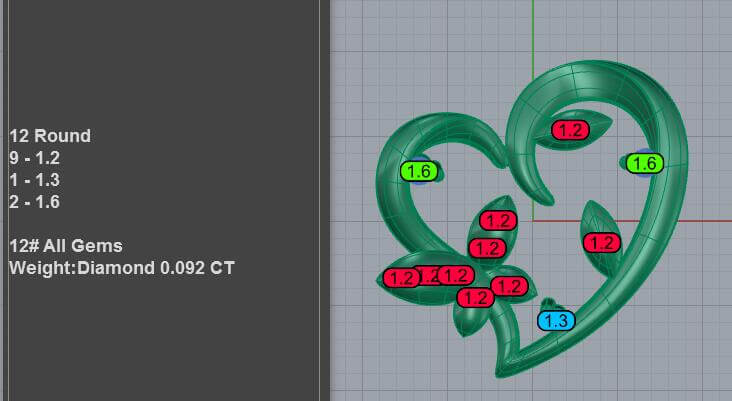
Task: Select the 'Weight:Diamond 0.092 CT' line
Action: [122, 267]
